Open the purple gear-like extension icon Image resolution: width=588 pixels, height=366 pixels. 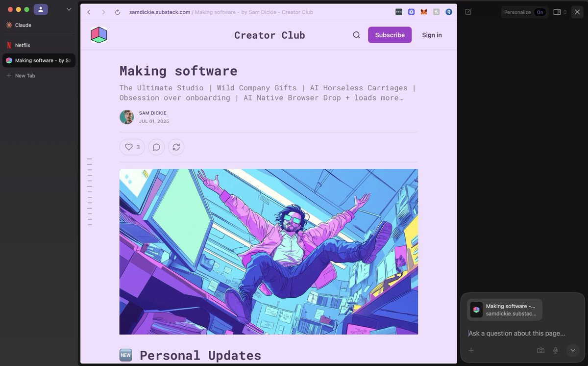[412, 12]
